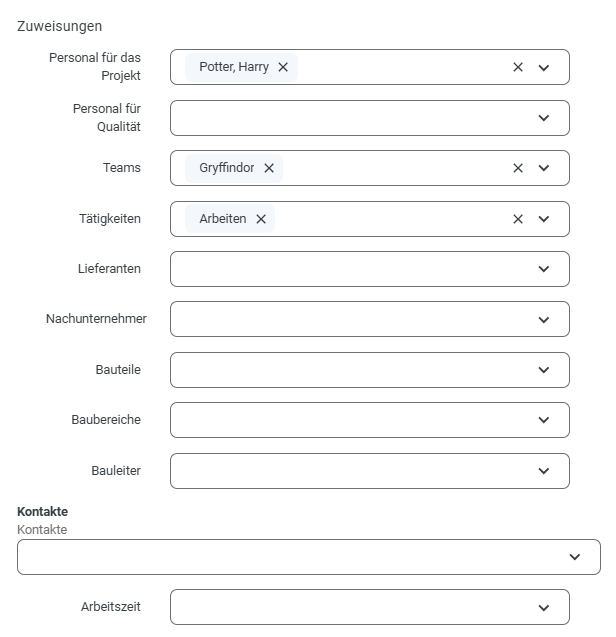Screen dimensions: 616x637
Task: Remove the Potter, Harry tag
Action: pos(283,67)
